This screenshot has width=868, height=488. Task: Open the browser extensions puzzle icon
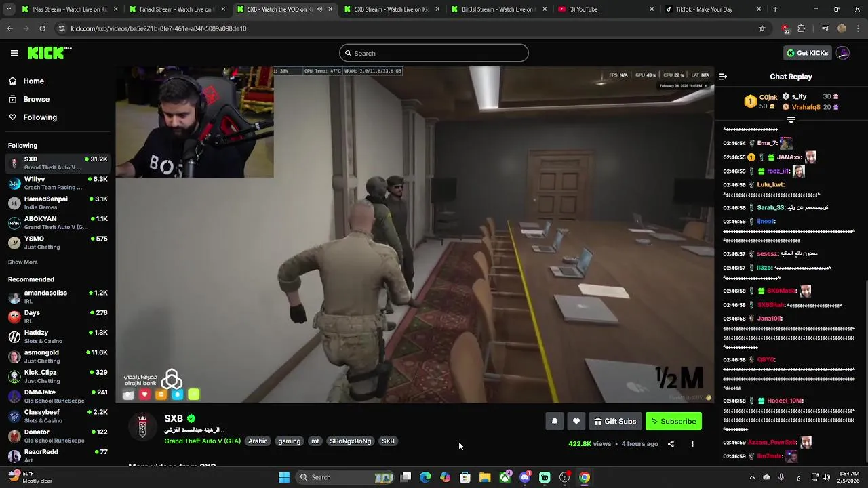[x=802, y=28]
